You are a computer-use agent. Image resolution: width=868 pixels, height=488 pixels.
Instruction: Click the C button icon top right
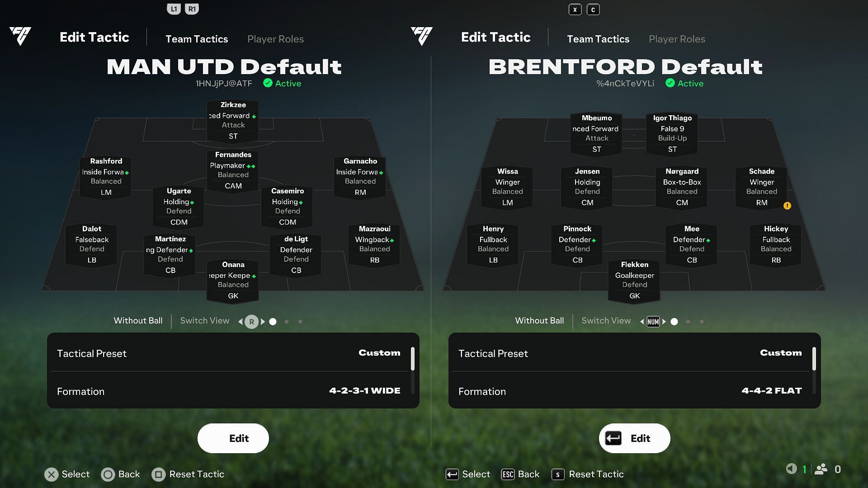click(593, 9)
